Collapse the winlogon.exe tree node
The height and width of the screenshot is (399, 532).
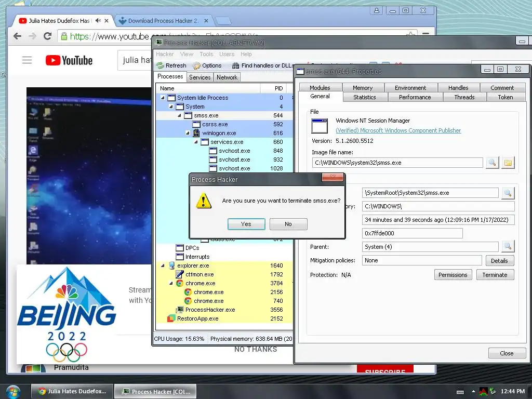(188, 133)
